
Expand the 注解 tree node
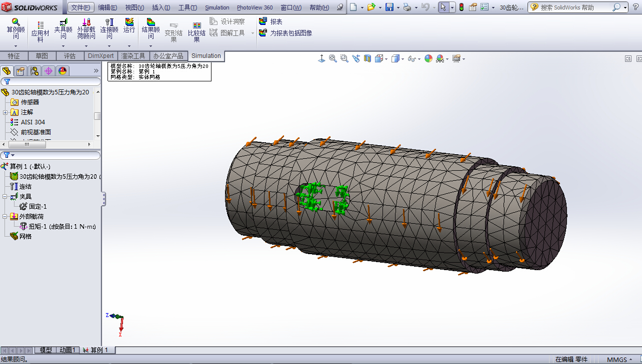(5, 112)
